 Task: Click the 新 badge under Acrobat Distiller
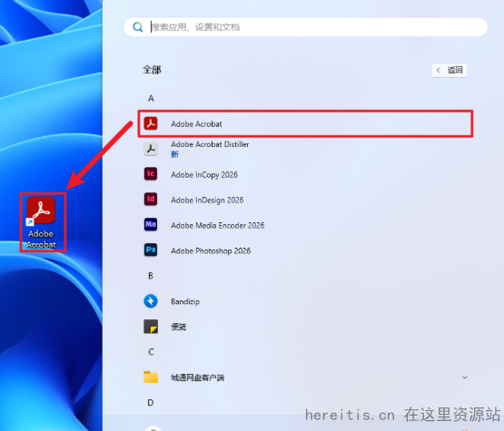click(174, 154)
